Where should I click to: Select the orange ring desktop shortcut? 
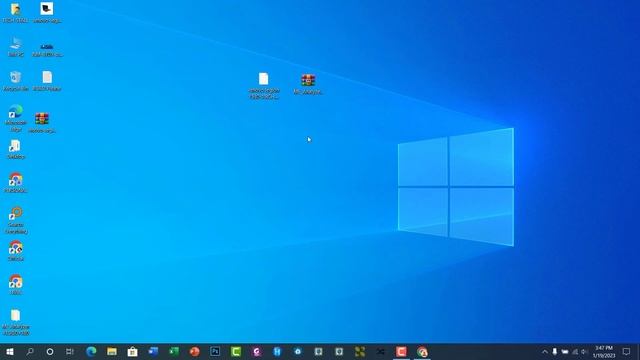point(16,220)
